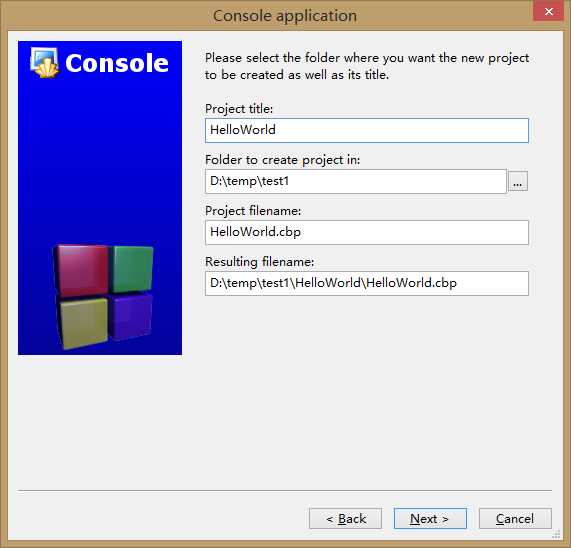Click the instruction text about selecting the folder
The image size is (571, 548).
367,66
